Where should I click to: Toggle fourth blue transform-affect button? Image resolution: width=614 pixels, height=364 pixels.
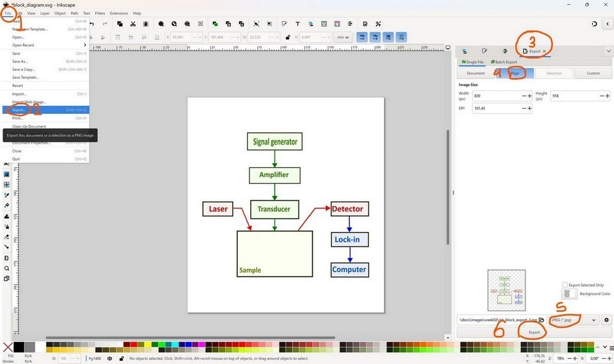pos(402,37)
